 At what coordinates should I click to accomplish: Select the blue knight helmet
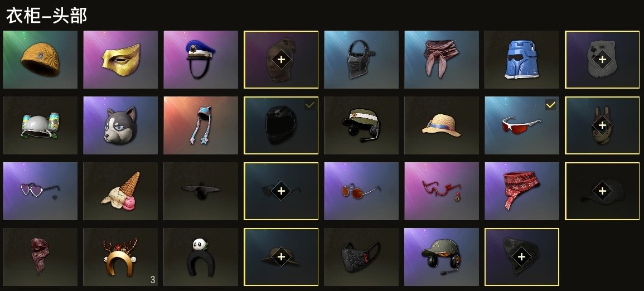[522, 60]
